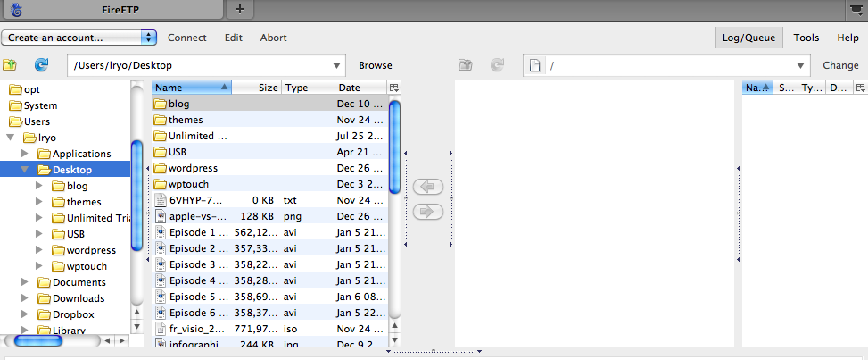868x360 pixels.
Task: Select the wordpress folder in file list
Action: tap(192, 168)
